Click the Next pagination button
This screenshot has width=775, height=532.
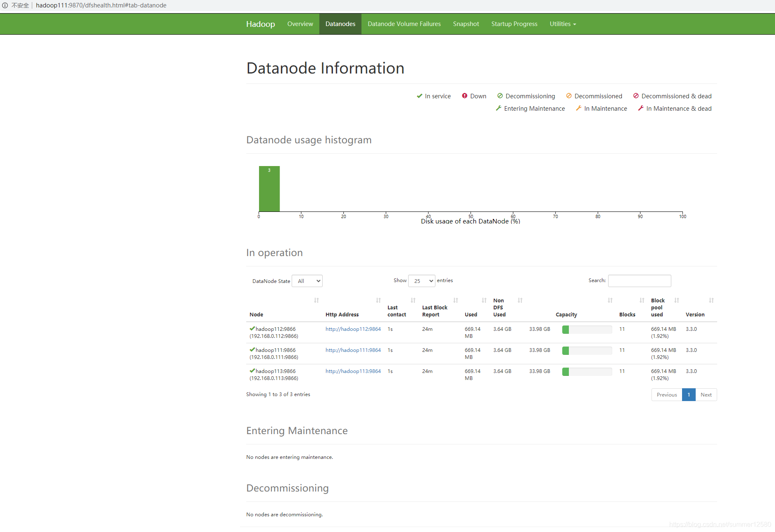pos(706,395)
